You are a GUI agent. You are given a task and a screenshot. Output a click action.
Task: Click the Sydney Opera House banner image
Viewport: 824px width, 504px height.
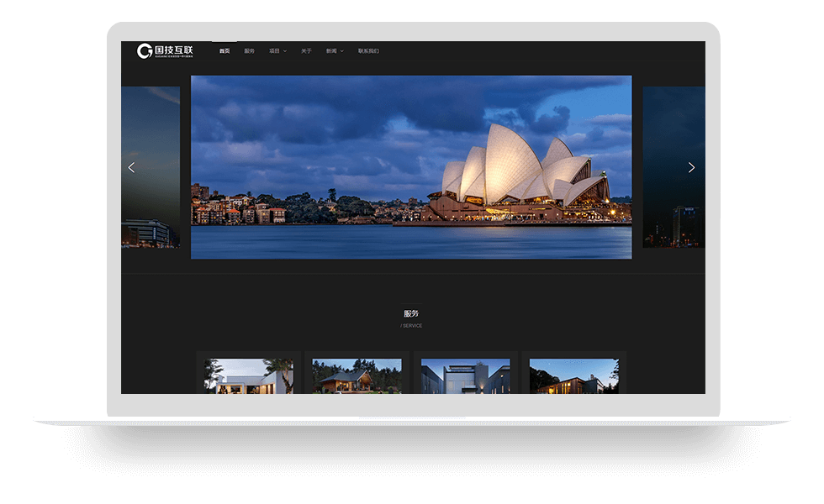pos(411,167)
